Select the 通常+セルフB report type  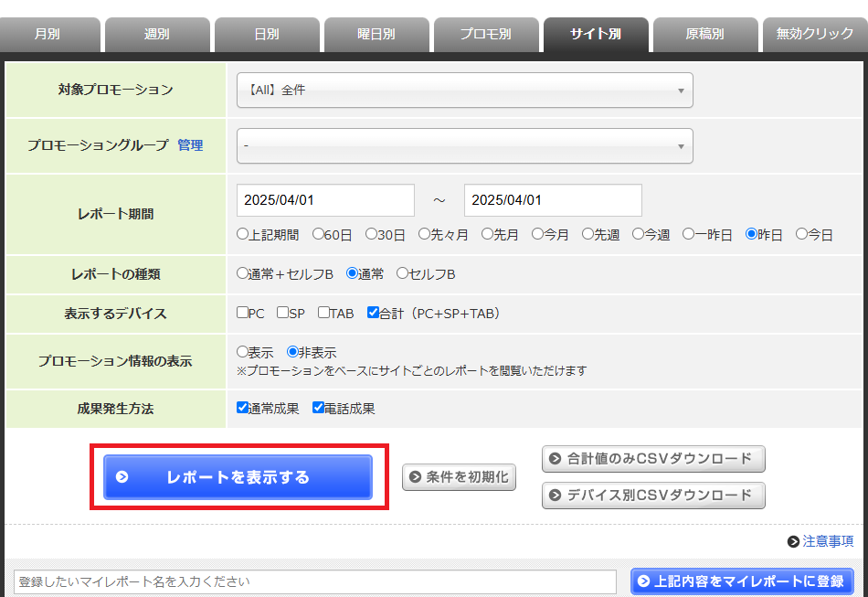(x=243, y=273)
